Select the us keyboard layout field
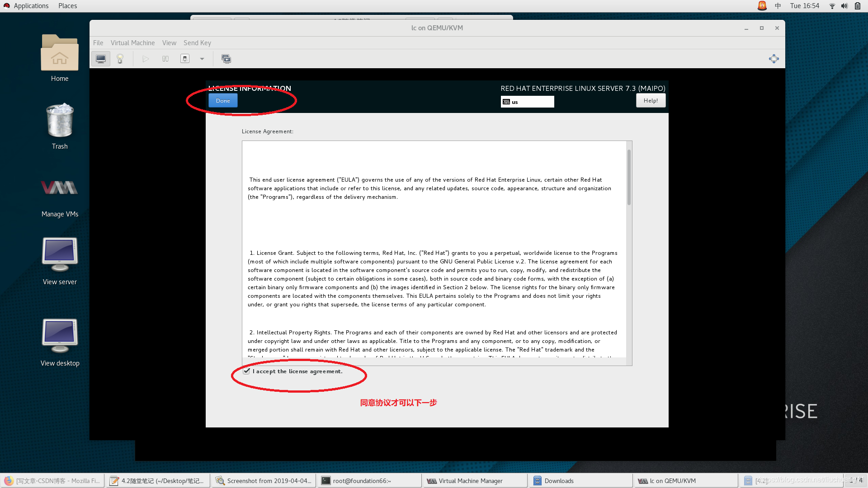 [527, 102]
